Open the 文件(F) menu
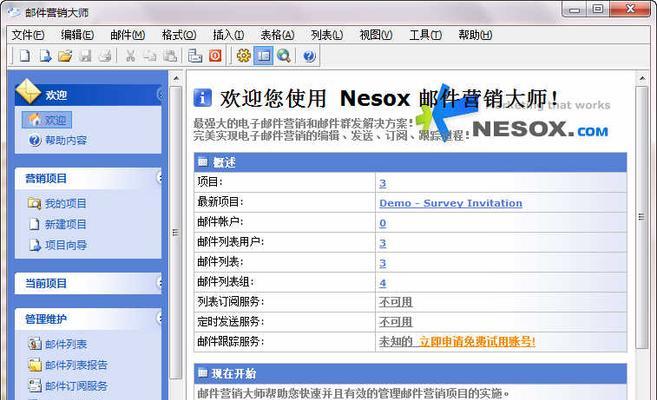This screenshot has width=657, height=400. tap(28, 35)
